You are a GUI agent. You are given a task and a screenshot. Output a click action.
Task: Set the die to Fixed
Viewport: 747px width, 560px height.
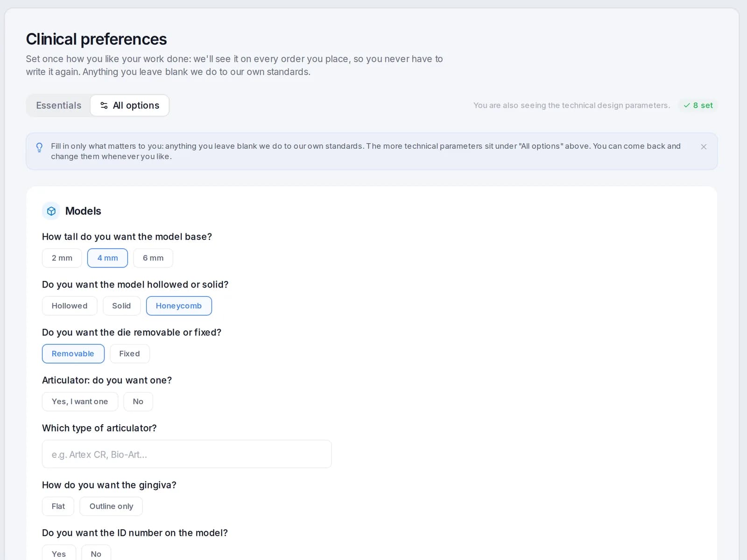click(129, 354)
